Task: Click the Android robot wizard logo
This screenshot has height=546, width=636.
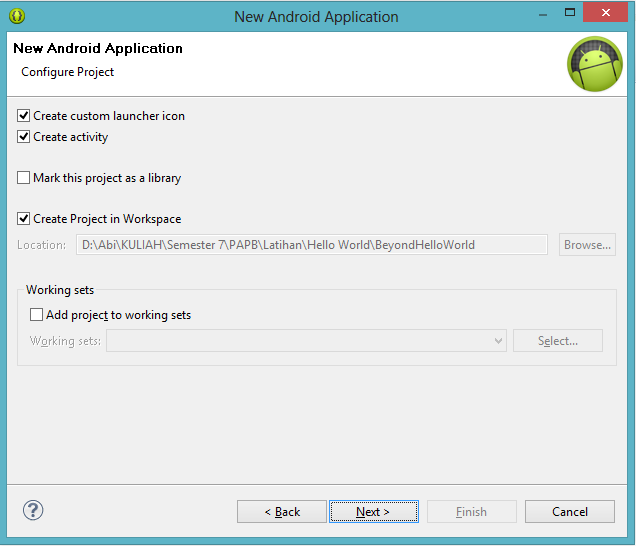Action: click(595, 64)
